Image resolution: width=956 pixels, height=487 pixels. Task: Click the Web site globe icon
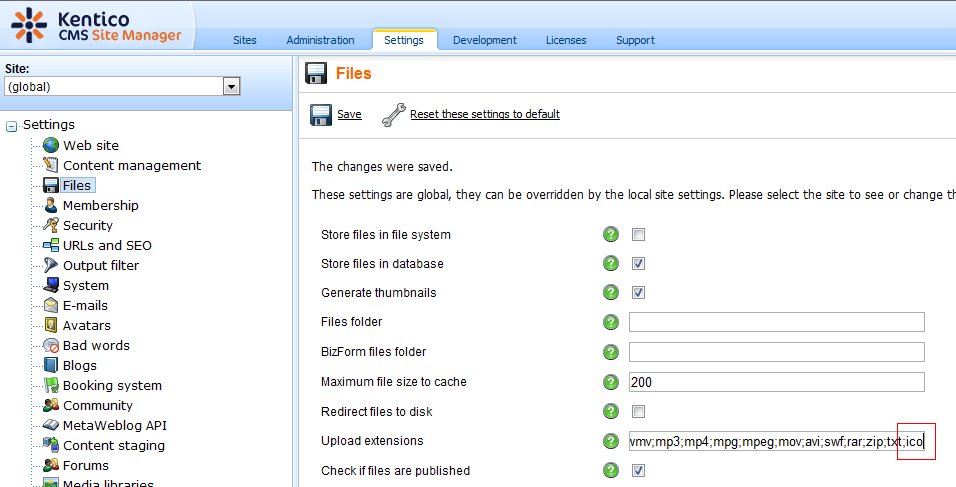click(x=51, y=145)
